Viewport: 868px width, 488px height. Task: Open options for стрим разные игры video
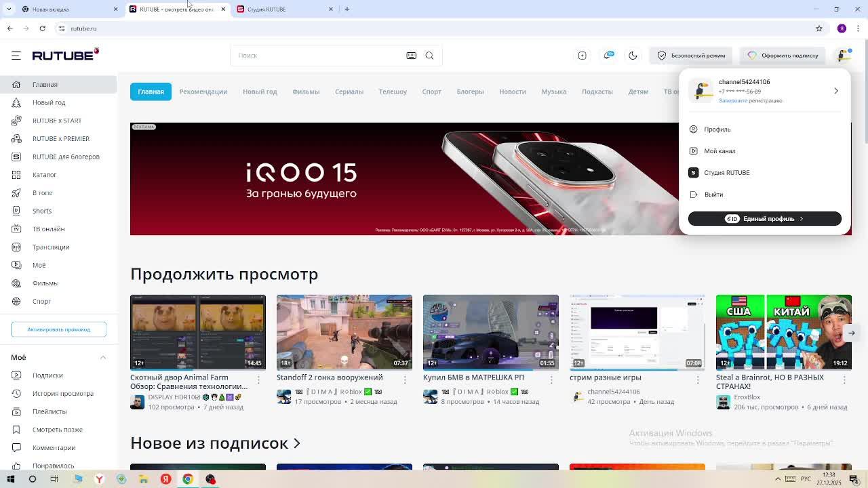click(698, 380)
